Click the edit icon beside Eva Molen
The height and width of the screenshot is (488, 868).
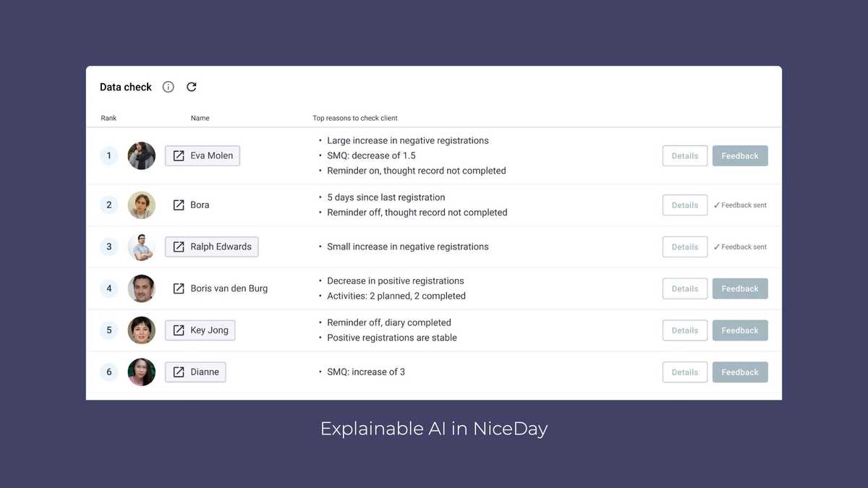click(x=178, y=155)
